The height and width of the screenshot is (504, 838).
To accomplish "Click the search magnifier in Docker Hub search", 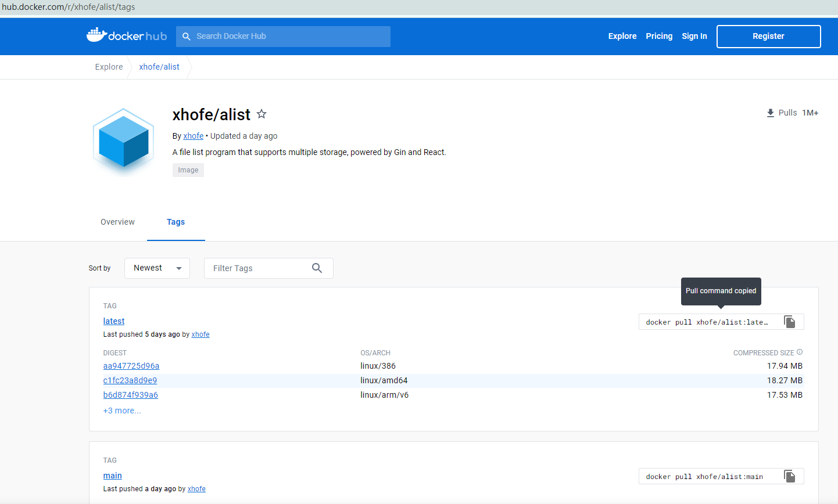I will (x=187, y=36).
